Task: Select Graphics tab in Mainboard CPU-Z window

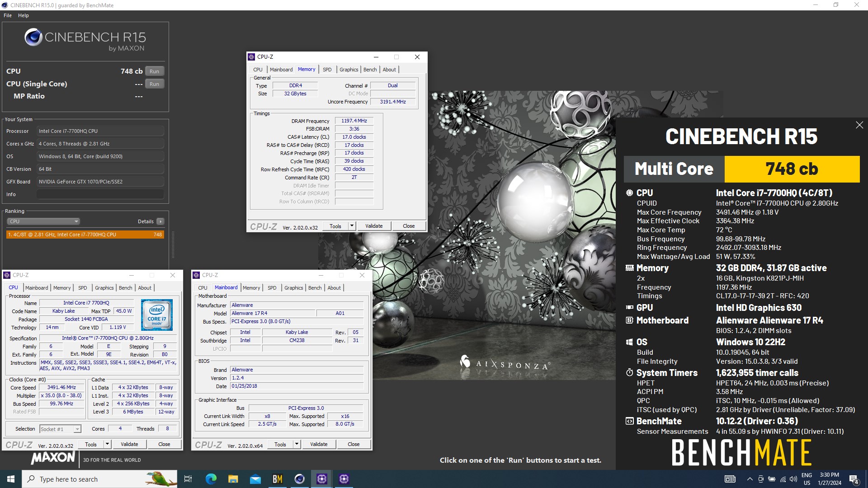Action: (x=293, y=288)
